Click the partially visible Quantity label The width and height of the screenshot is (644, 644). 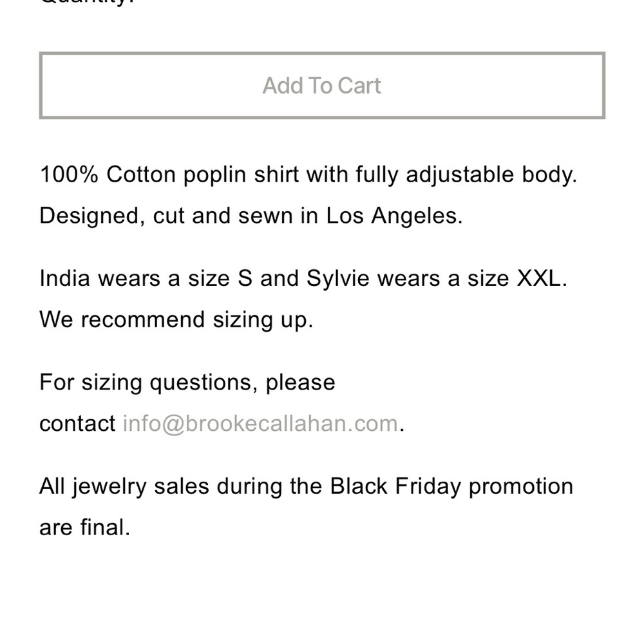click(88, 3)
